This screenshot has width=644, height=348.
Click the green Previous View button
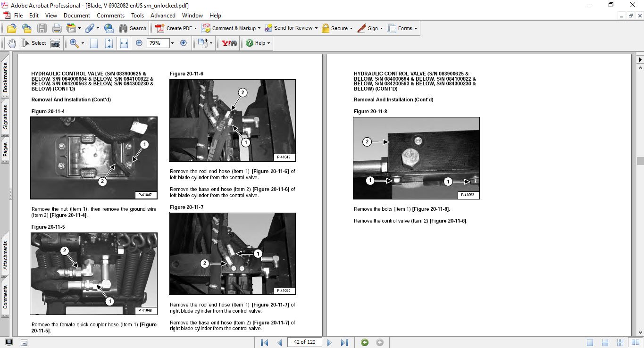click(365, 342)
